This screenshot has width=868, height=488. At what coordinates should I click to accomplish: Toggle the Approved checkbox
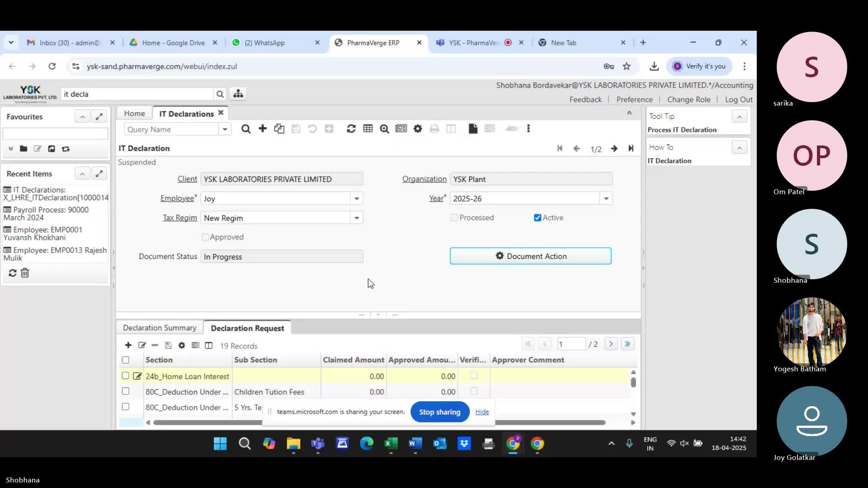click(205, 237)
